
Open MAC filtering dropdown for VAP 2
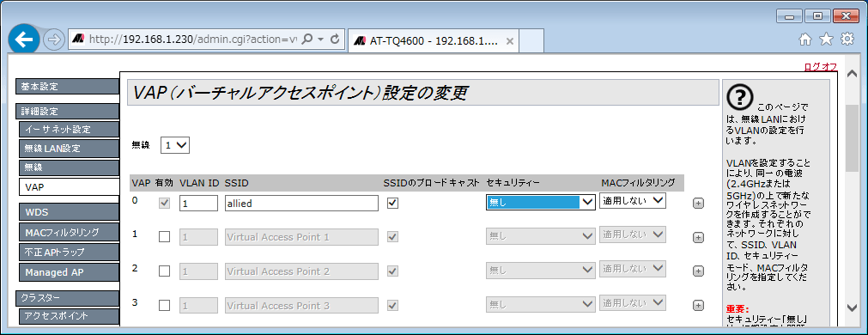633,269
